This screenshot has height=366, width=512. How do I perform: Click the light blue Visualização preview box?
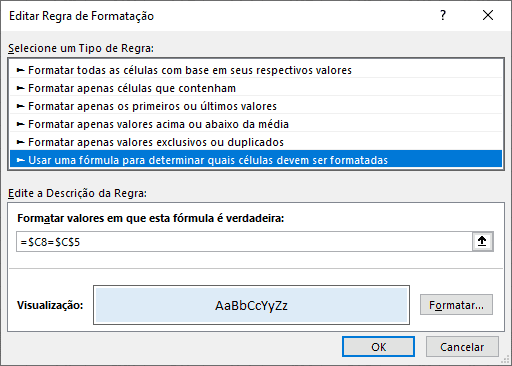pos(252,305)
